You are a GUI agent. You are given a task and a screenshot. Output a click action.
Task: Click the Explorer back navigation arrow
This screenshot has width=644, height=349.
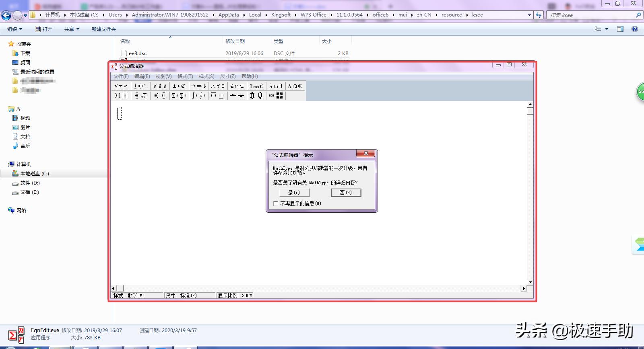click(x=6, y=15)
